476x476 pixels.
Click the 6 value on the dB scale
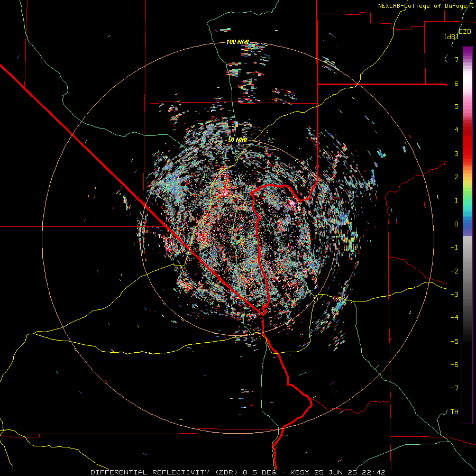coord(456,83)
